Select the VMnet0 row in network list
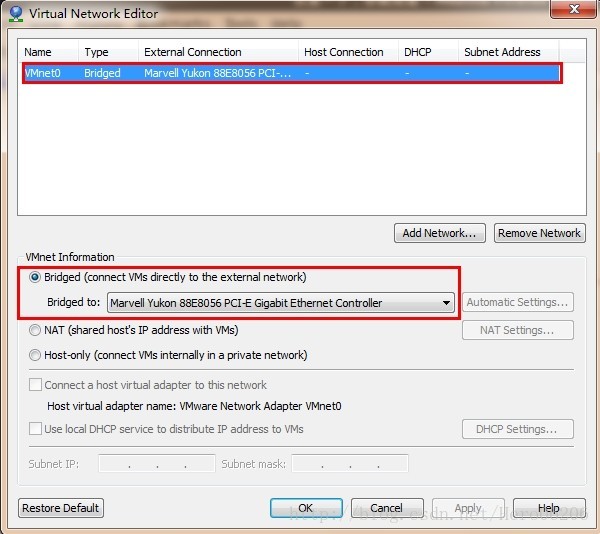 (292, 73)
